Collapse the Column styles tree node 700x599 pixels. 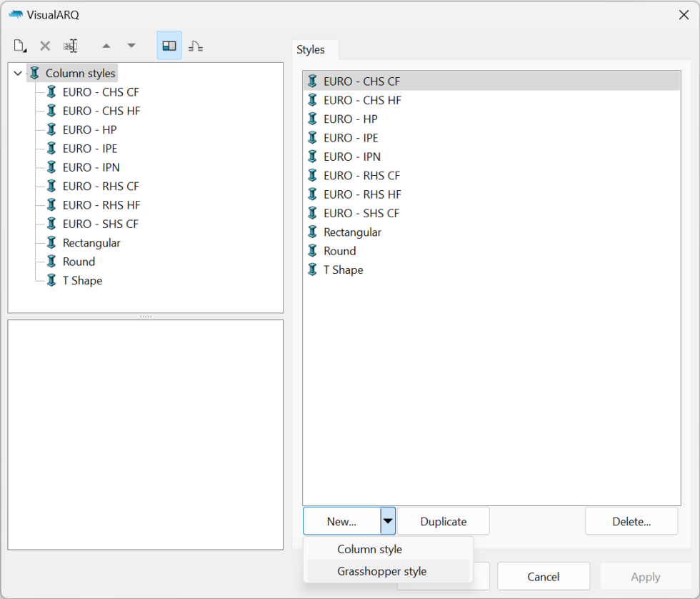click(17, 73)
